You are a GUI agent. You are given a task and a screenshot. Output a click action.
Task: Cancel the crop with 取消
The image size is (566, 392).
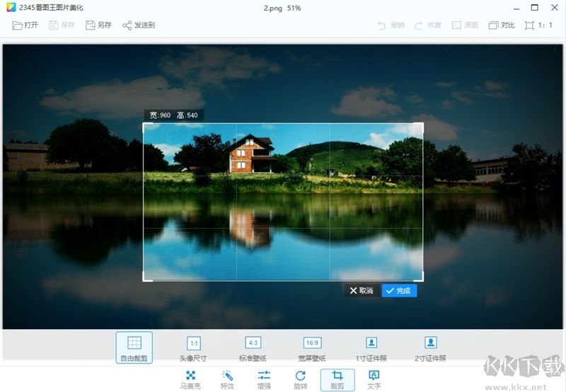pyautogui.click(x=362, y=291)
